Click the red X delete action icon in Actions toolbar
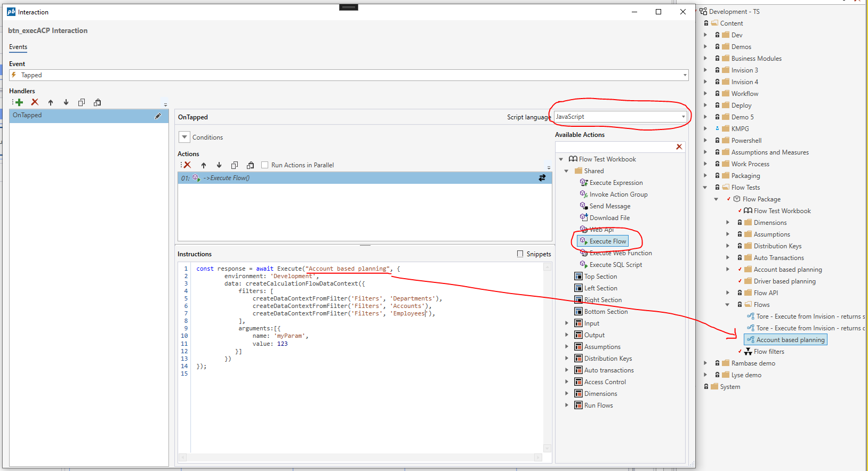 (x=187, y=165)
